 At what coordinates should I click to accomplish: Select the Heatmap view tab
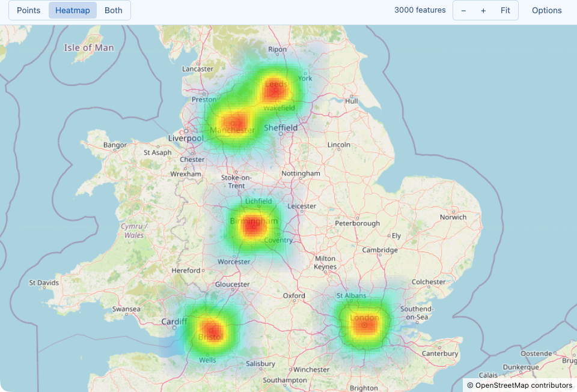pos(73,10)
